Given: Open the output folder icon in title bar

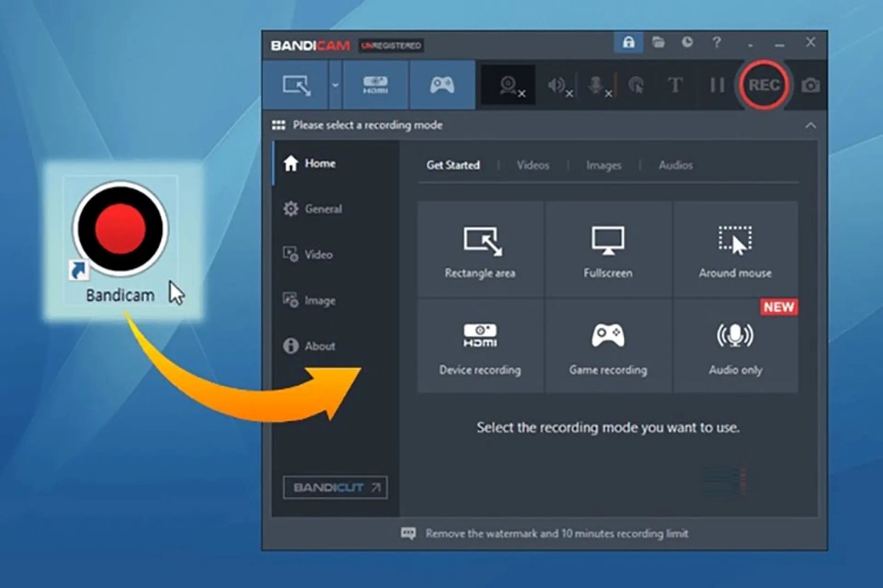Looking at the screenshot, I should coord(659,43).
